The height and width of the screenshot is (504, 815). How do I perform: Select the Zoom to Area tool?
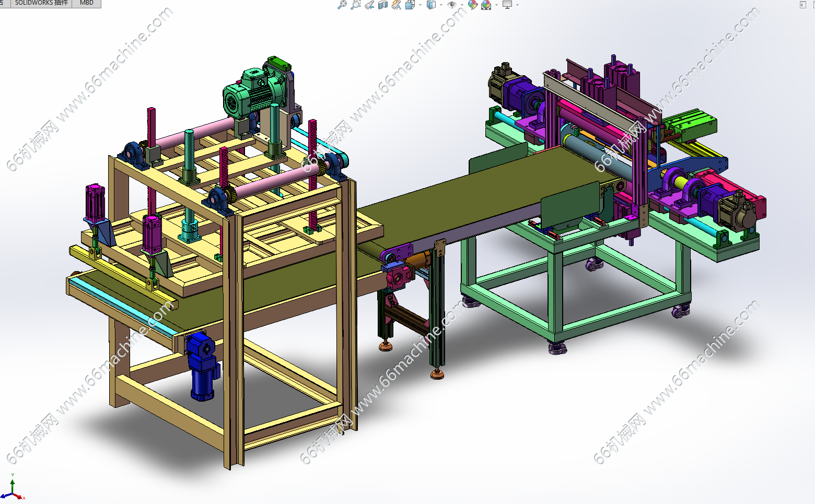click(356, 5)
